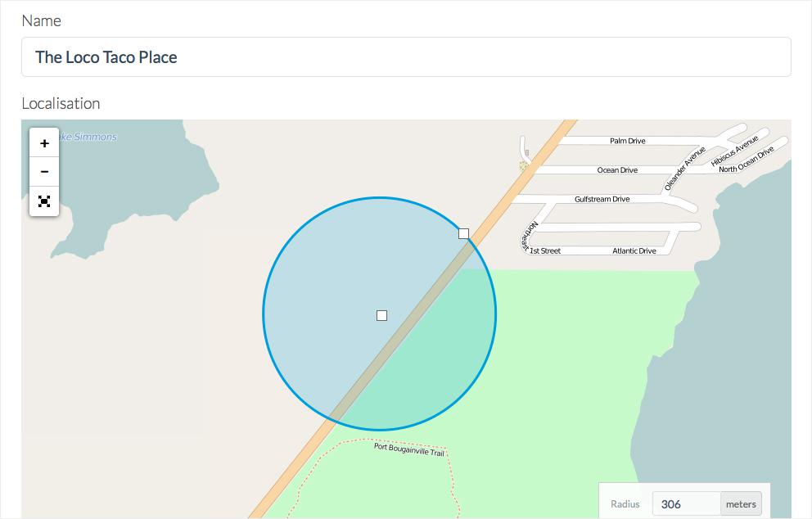Click the Localisation section label
Viewport: 812px width, 519px height.
pos(61,103)
